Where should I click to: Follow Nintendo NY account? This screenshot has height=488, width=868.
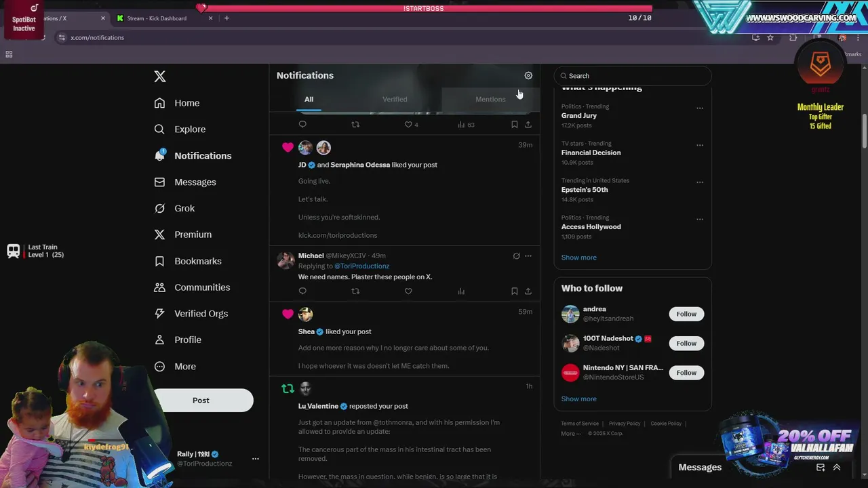click(686, 373)
